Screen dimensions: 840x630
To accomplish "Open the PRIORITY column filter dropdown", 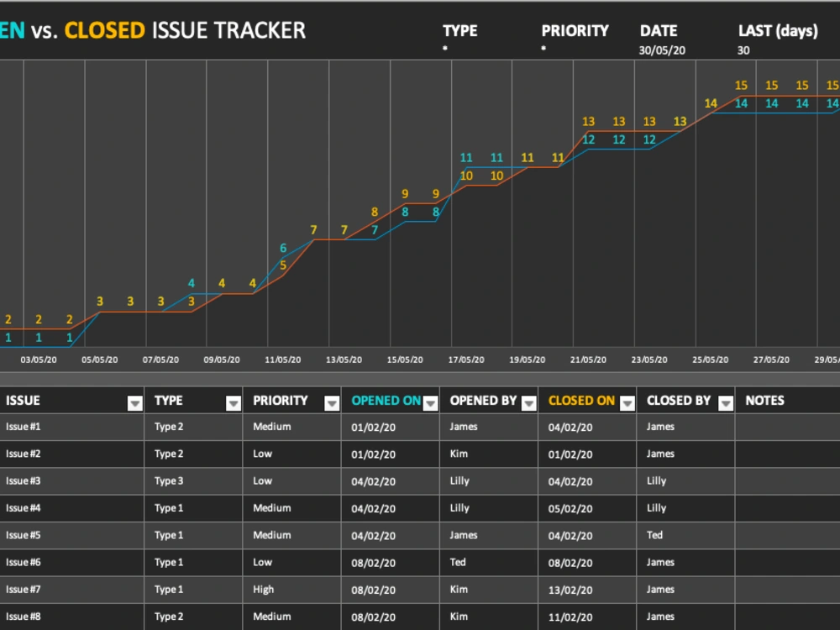I will pos(332,403).
